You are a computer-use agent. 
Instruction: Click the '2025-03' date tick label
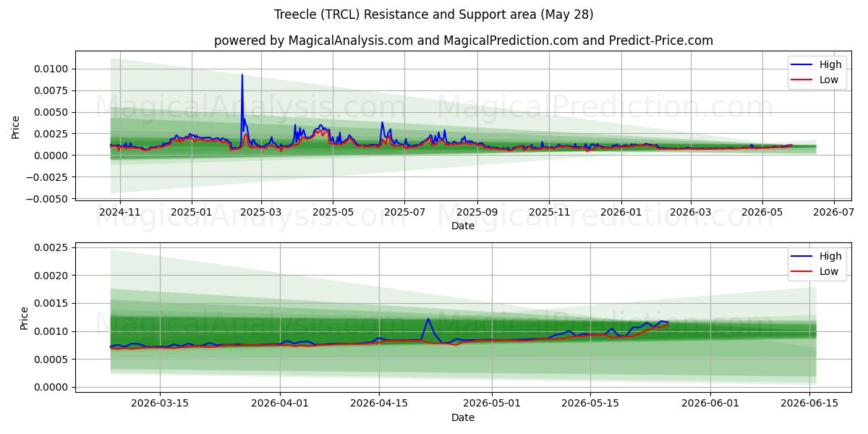(260, 213)
